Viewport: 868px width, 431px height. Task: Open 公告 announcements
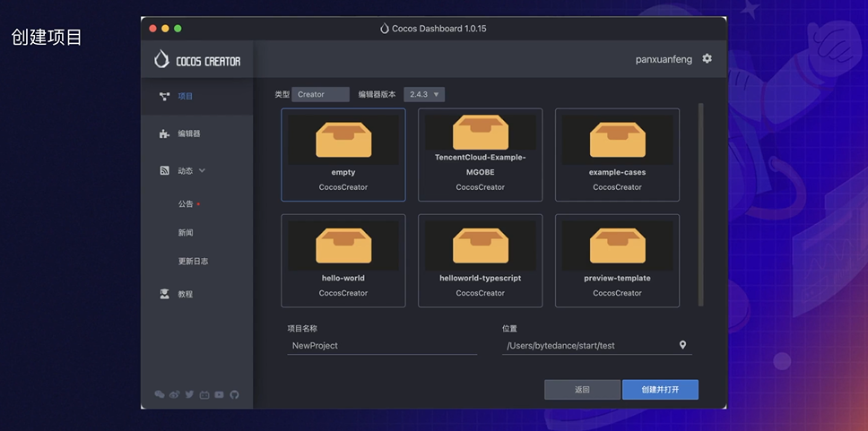pos(186,203)
